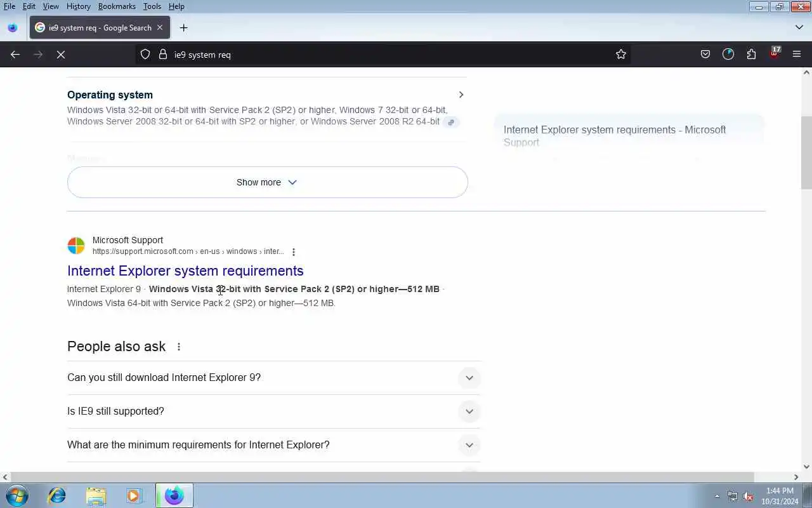Open the clock showing 1:44 PM
The image size is (812, 508).
click(x=780, y=496)
